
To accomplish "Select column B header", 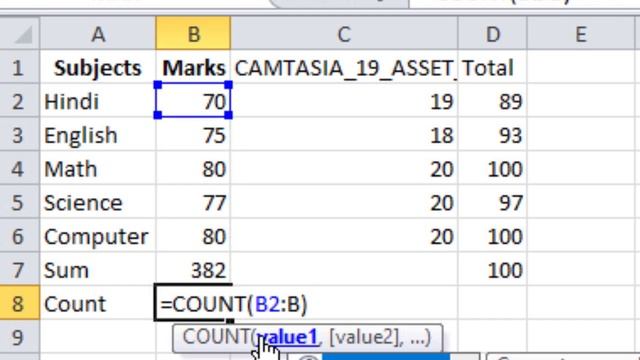I will (x=193, y=33).
